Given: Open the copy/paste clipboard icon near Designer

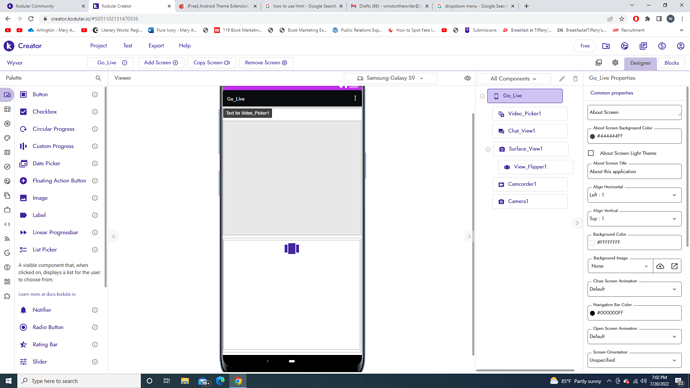Looking at the screenshot, I should click(x=598, y=63).
